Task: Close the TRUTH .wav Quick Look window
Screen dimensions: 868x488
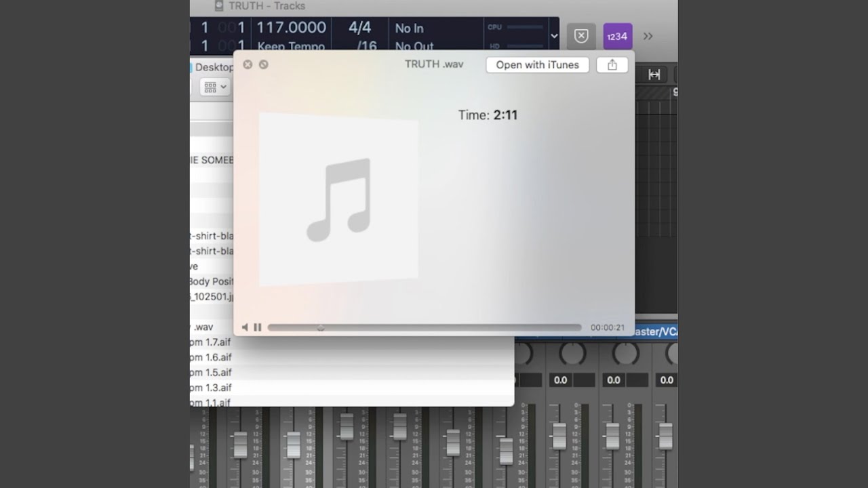Action: click(x=248, y=64)
